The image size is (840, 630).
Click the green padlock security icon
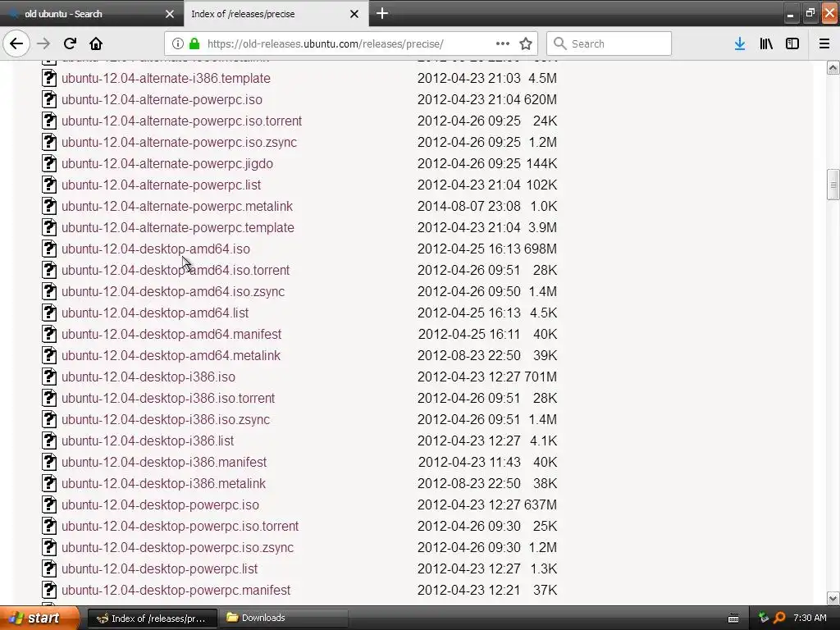[194, 44]
